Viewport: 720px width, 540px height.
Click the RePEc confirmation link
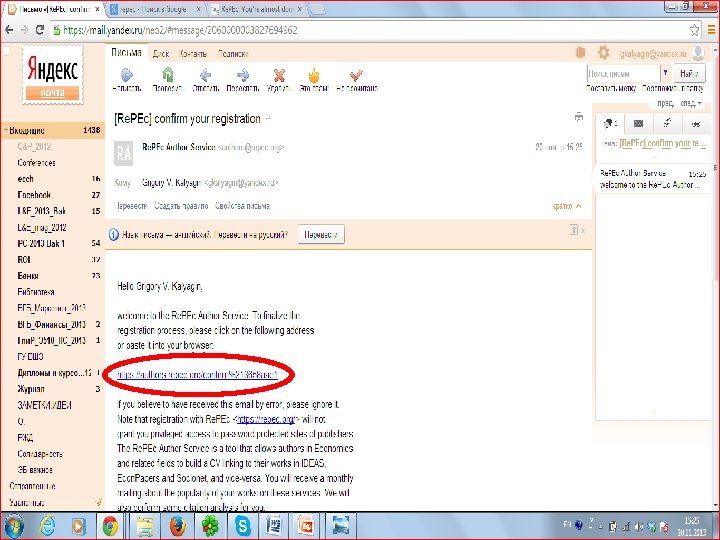[x=197, y=375]
